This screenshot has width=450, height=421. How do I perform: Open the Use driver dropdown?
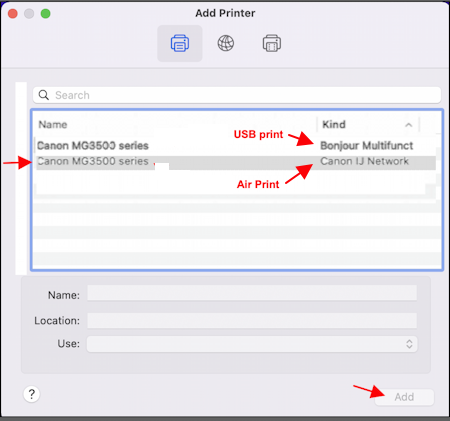[252, 344]
